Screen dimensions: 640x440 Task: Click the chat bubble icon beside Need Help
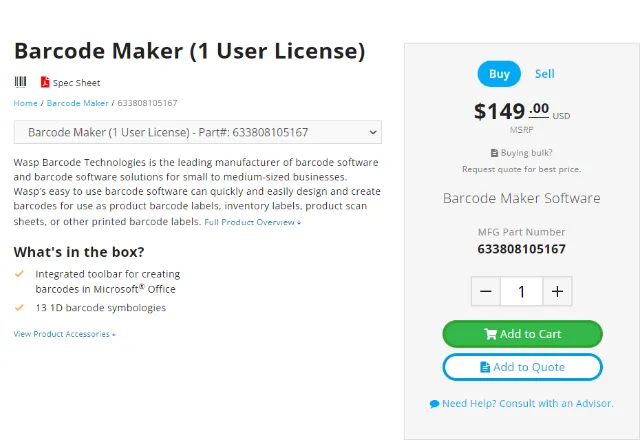pyautogui.click(x=434, y=404)
